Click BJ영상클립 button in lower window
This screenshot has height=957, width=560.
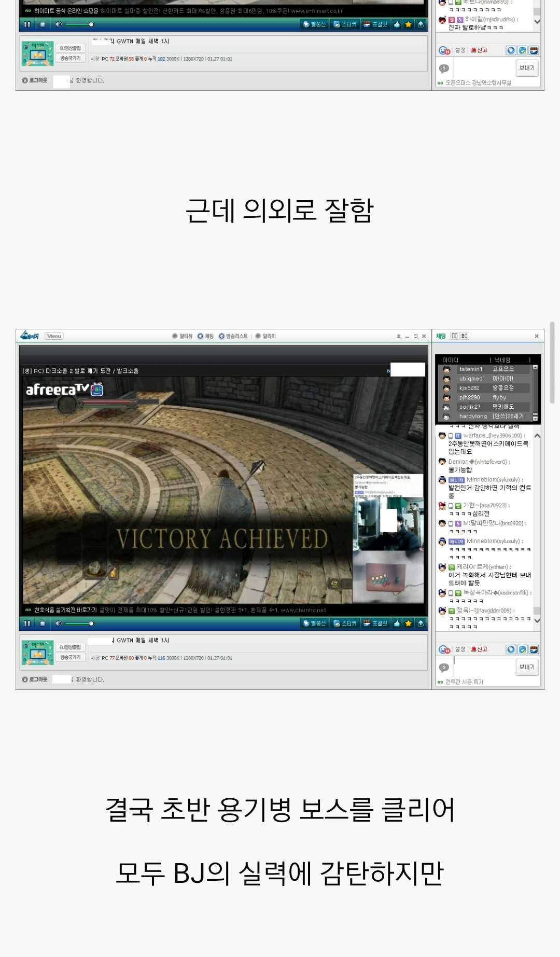pos(70,647)
